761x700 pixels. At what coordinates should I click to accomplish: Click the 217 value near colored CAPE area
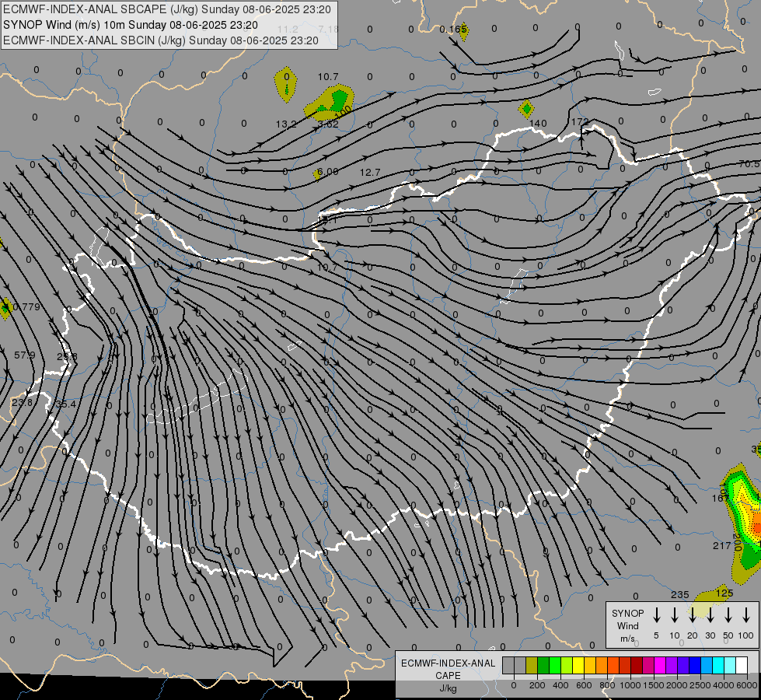click(x=721, y=546)
